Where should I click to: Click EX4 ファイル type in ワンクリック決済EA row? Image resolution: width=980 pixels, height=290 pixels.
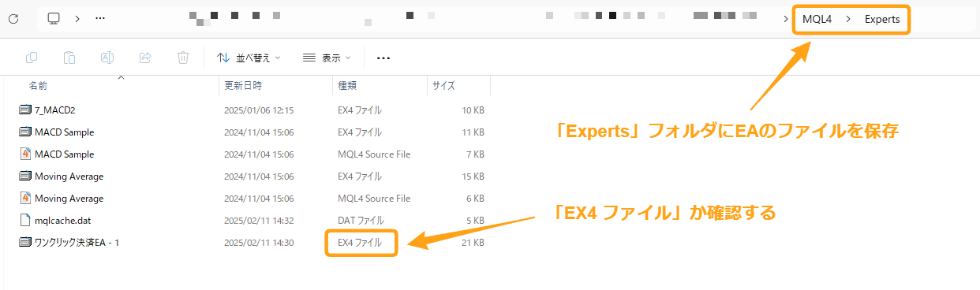(360, 243)
